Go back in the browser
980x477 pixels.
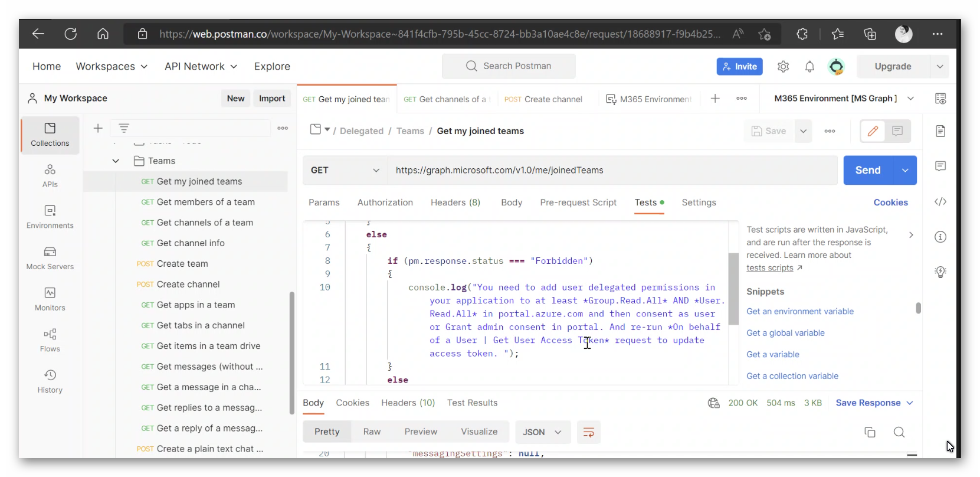click(38, 34)
